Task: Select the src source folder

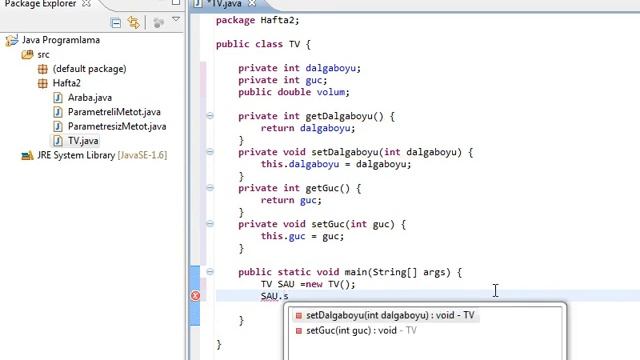Action: (43, 54)
